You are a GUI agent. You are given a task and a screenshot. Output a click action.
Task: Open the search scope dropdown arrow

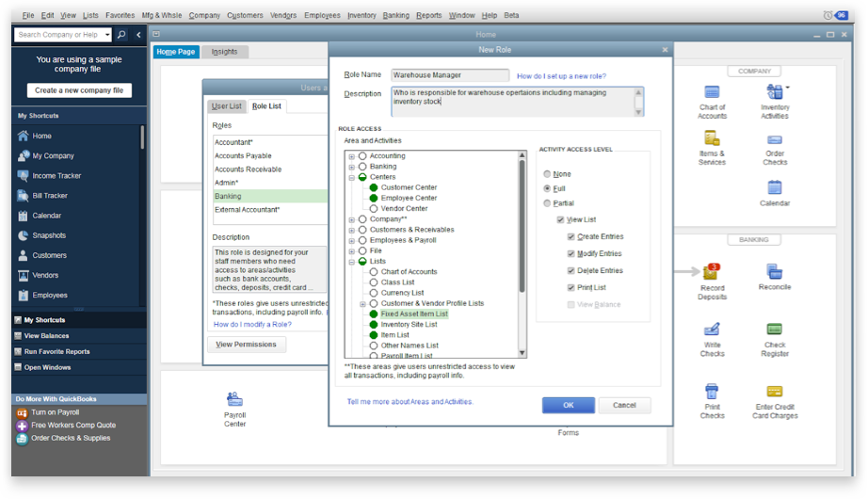click(106, 34)
